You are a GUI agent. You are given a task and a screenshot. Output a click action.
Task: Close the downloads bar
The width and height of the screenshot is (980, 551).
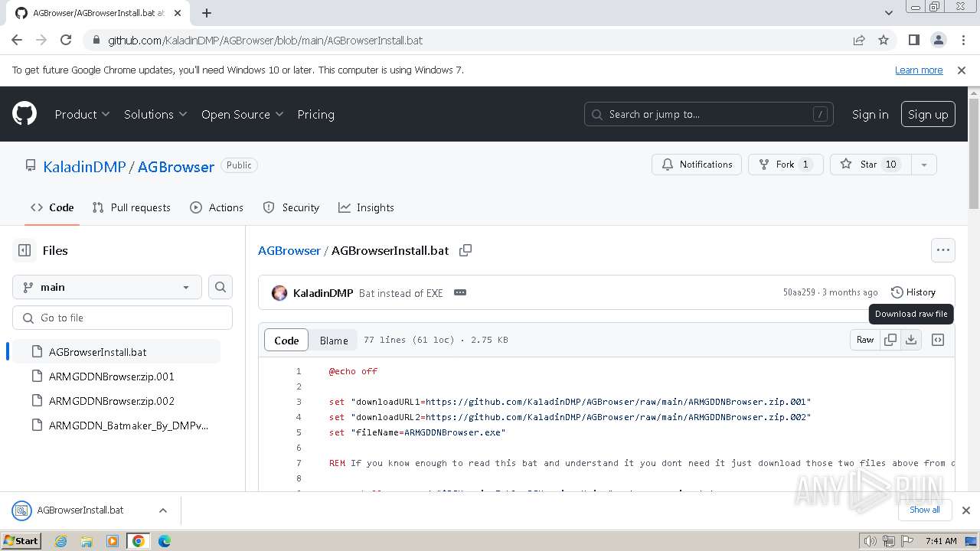click(x=966, y=510)
